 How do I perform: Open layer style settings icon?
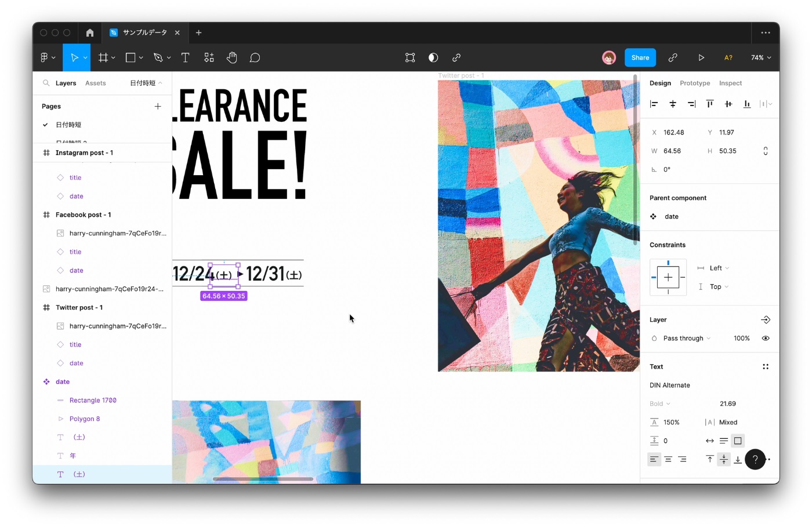[x=766, y=319]
